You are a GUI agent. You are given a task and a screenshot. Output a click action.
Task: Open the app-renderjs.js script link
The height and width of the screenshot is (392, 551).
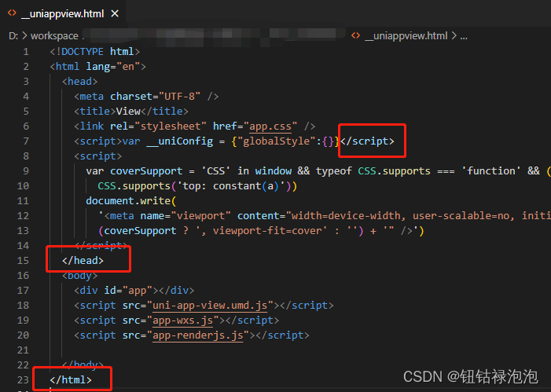[198, 335]
